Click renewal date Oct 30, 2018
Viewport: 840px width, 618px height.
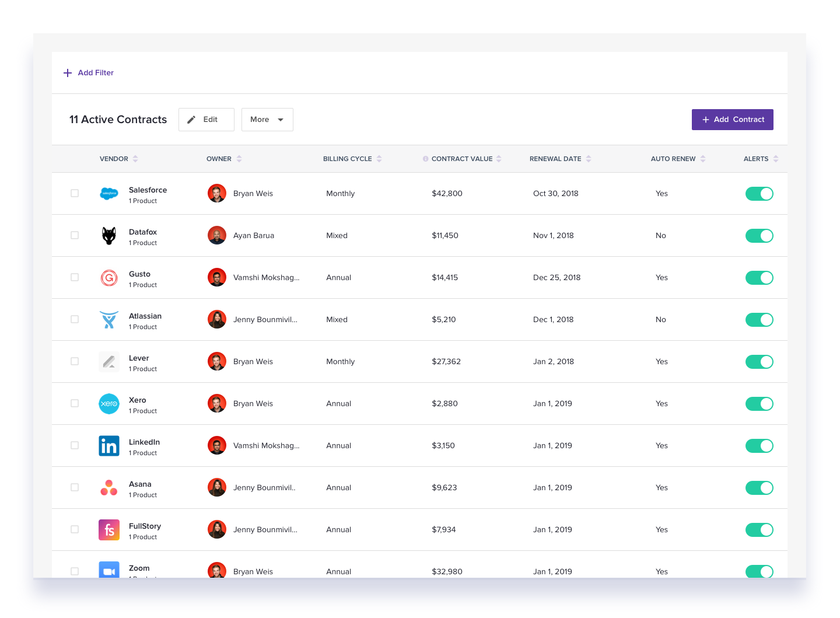click(x=556, y=194)
